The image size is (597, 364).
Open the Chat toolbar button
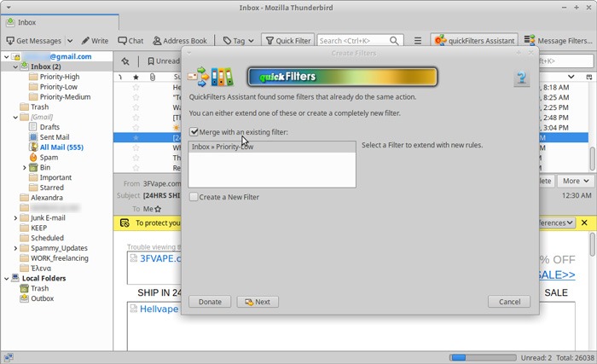click(130, 41)
